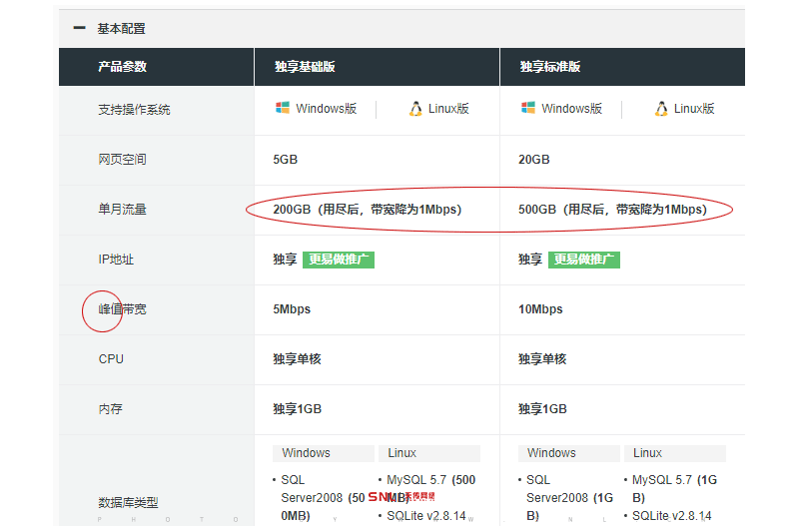Click 独享1GB in 独享标准版 column

click(x=542, y=409)
